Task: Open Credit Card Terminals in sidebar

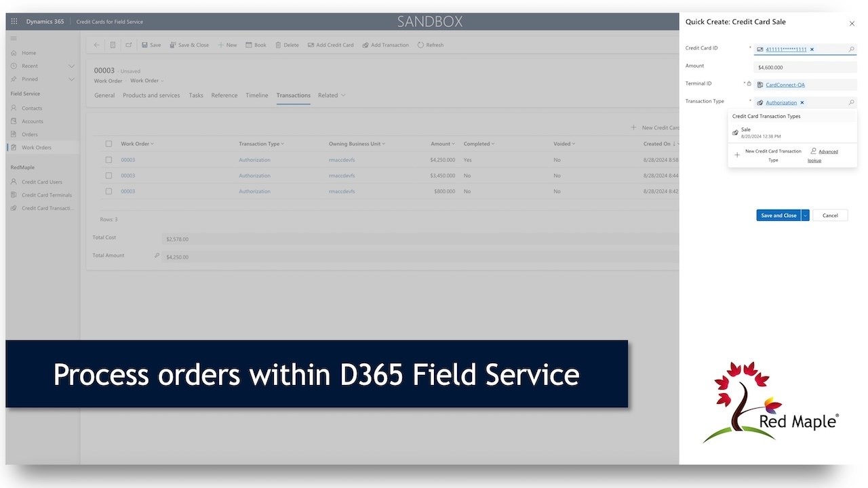Action: pyautogui.click(x=46, y=195)
